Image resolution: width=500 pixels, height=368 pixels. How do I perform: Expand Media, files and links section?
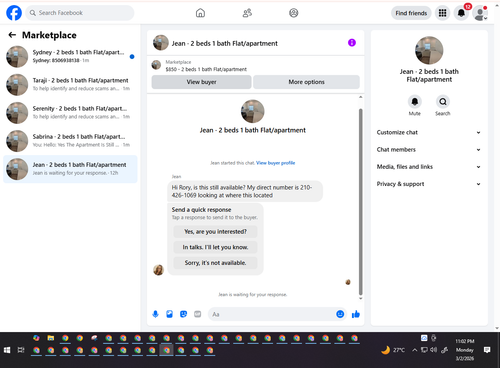point(429,167)
